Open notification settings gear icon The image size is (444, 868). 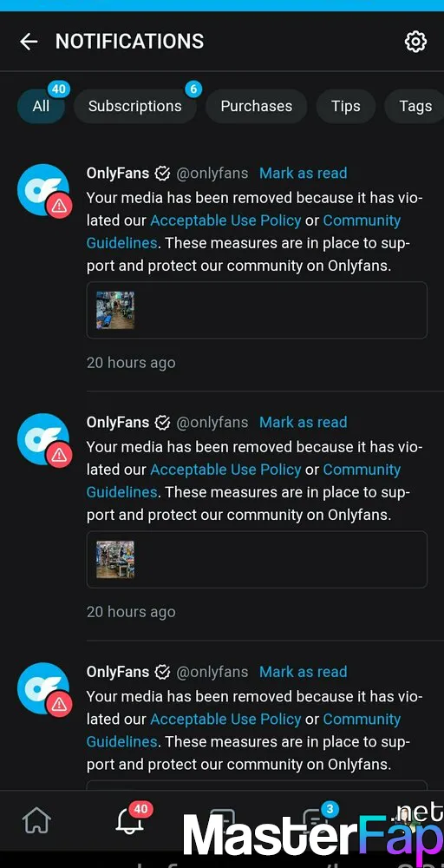point(415,42)
